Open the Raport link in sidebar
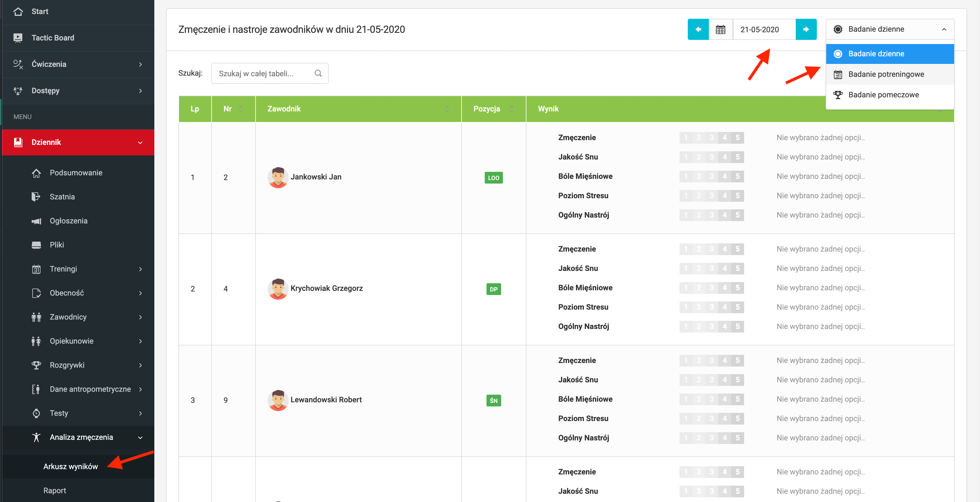 [x=54, y=490]
